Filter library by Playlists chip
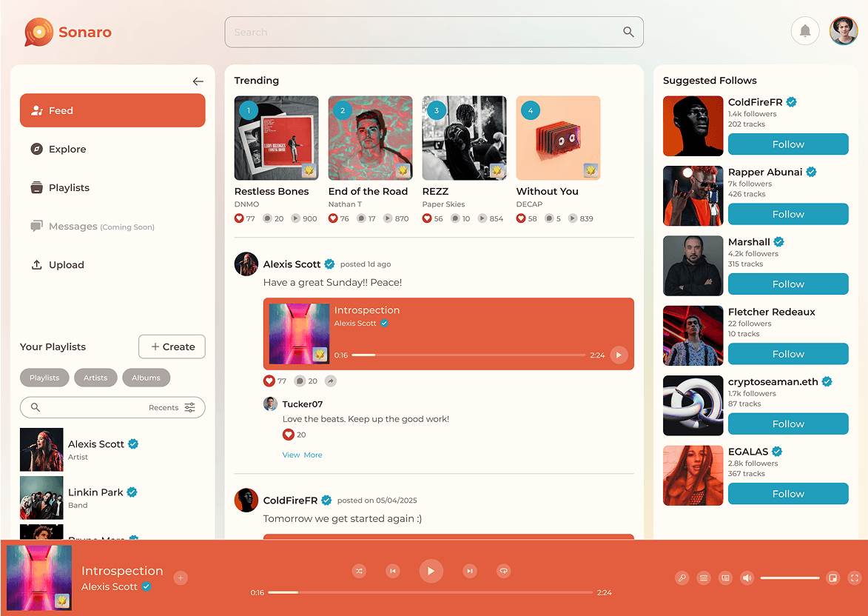The width and height of the screenshot is (868, 616). pyautogui.click(x=44, y=378)
